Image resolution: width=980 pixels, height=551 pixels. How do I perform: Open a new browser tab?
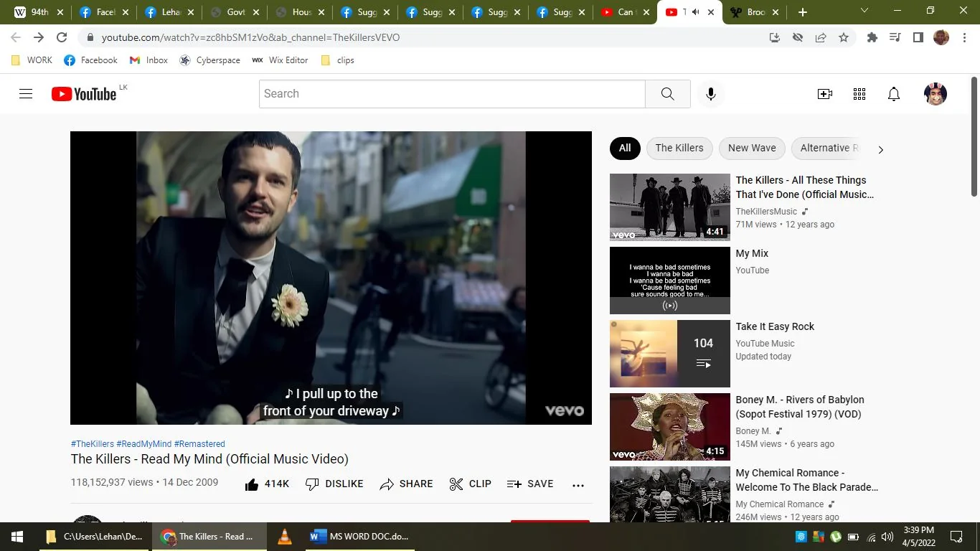[x=803, y=12]
